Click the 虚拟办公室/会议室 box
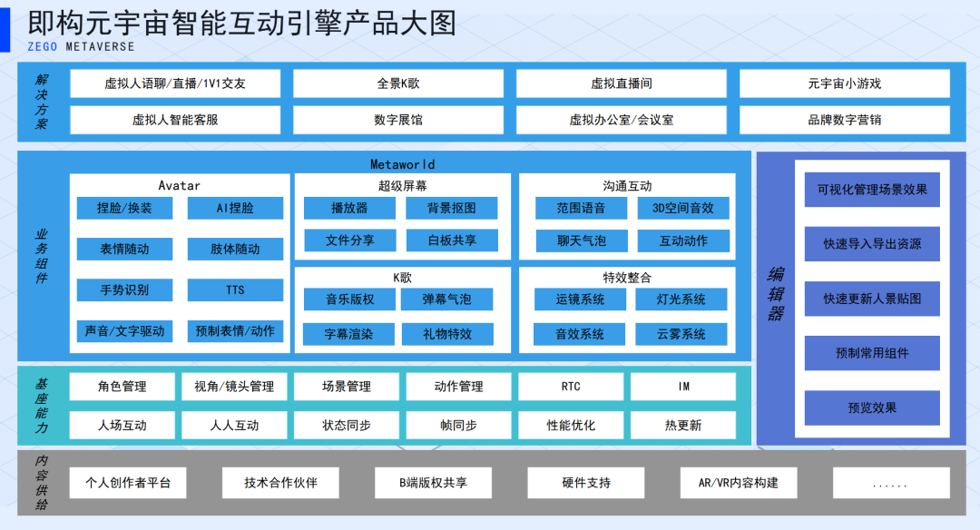This screenshot has width=980, height=530. [621, 120]
